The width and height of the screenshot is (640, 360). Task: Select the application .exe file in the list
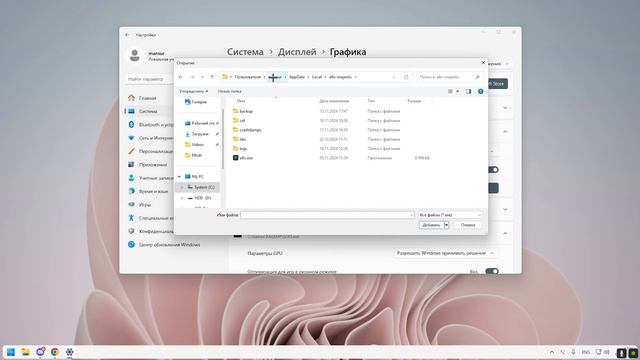(x=243, y=158)
